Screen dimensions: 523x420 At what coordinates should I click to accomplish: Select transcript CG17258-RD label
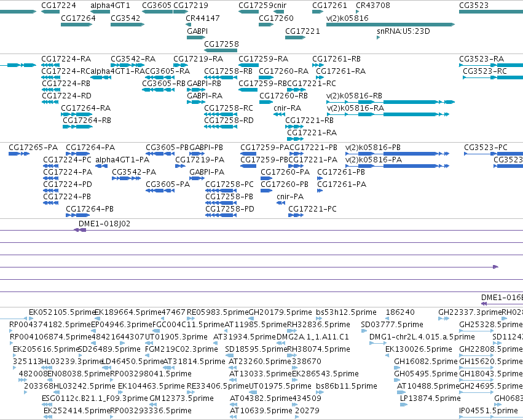[x=229, y=120]
